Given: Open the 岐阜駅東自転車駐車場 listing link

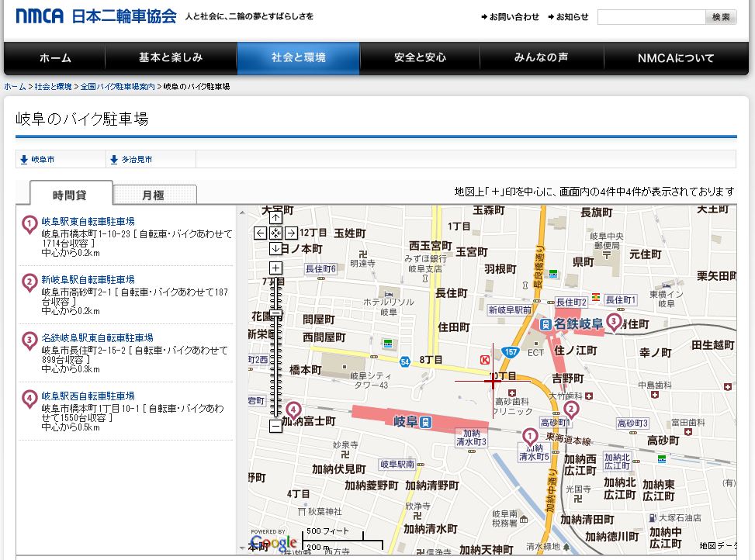Looking at the screenshot, I should 88,221.
